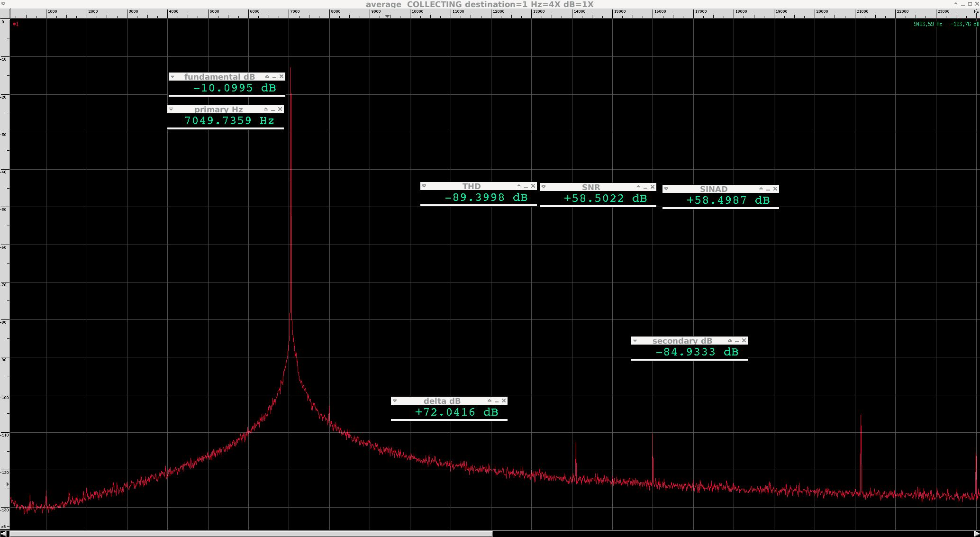Click the scroll left arrow at bottom
This screenshot has height=537, width=980.
(x=4, y=534)
